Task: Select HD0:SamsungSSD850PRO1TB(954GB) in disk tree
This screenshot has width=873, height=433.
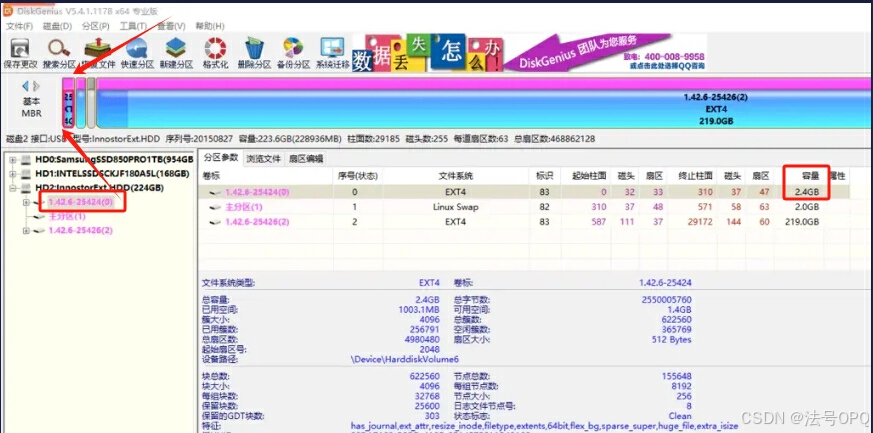Action: 114,160
